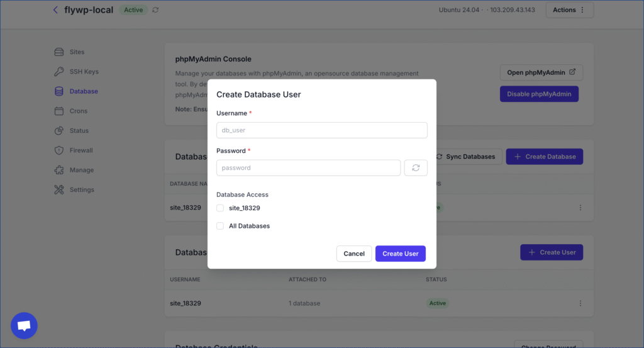Go to the Settings section
The image size is (644, 348).
pos(82,190)
